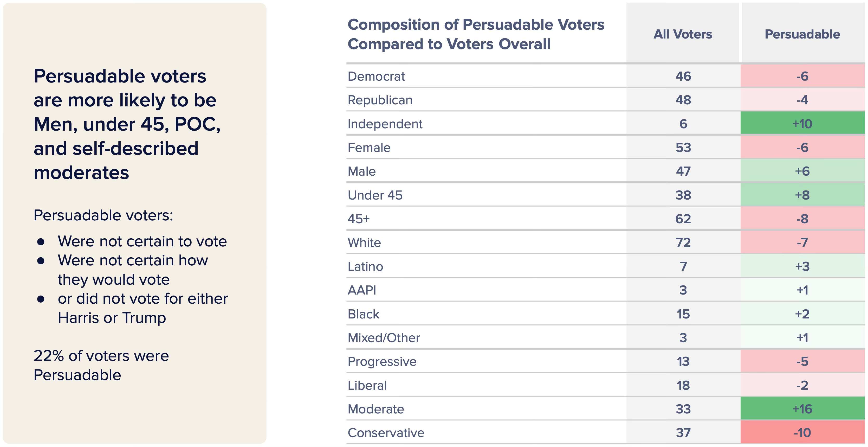Viewport: 868px width, 447px height.
Task: Click the "Mixed/Other" row label
Action: pos(384,338)
